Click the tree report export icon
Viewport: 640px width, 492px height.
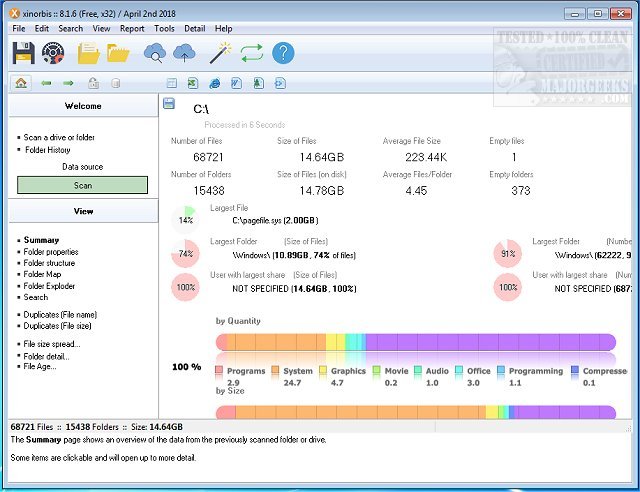[x=258, y=83]
